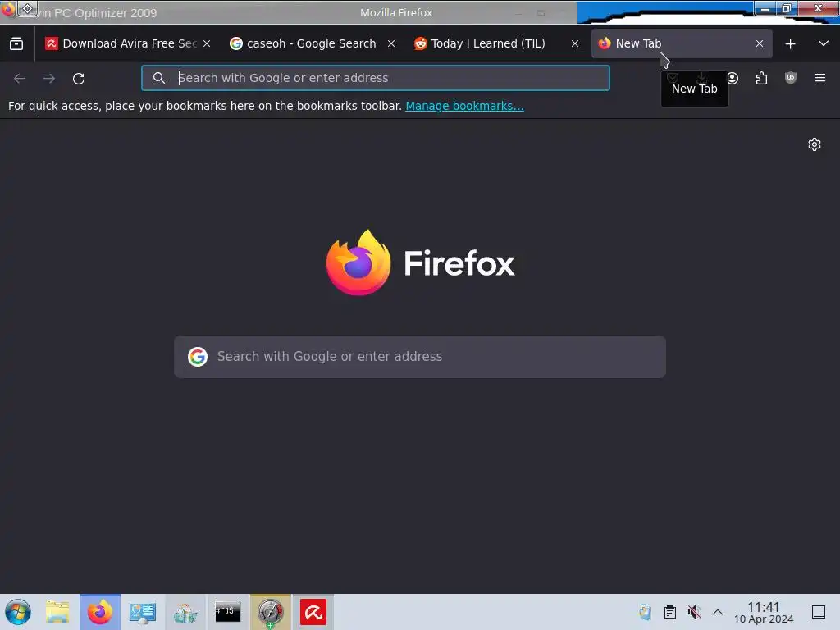Close the caseoh - Google Search tab
The width and height of the screenshot is (840, 630).
(391, 44)
